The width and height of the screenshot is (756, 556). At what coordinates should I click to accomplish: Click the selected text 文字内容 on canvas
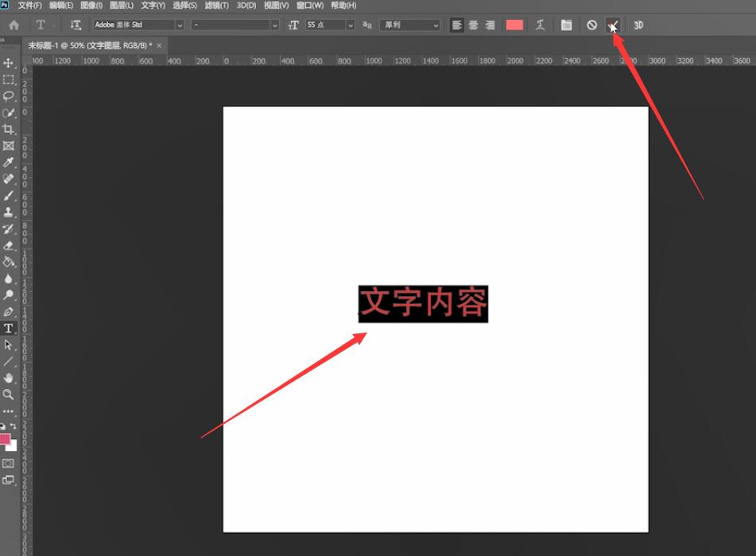click(x=424, y=304)
